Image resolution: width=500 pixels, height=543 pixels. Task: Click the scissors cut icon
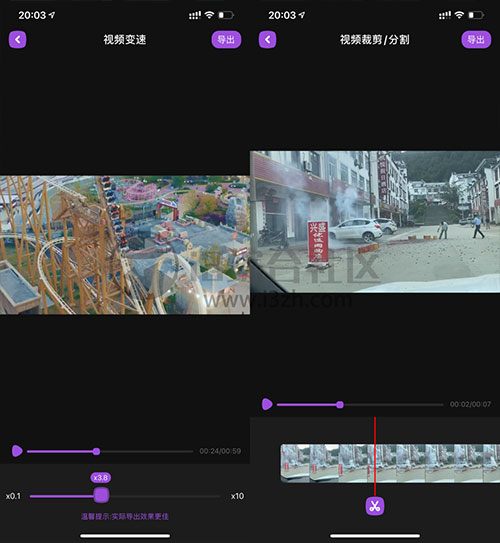pos(375,506)
